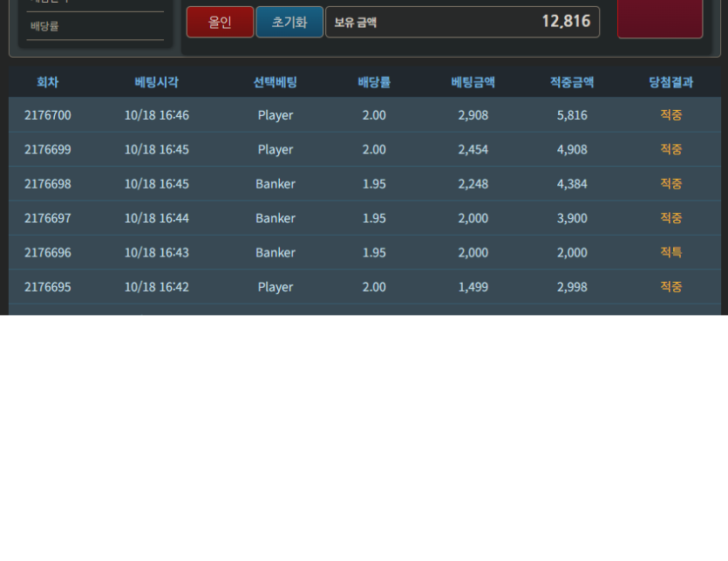This screenshot has width=728, height=561.
Task: Select round number 2176700
Action: [x=48, y=115]
